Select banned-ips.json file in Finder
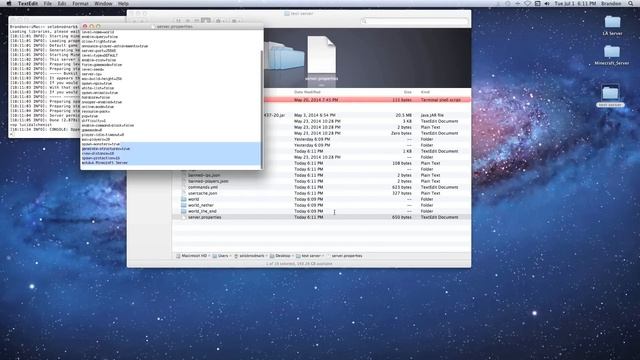This screenshot has width=640, height=360. (x=204, y=175)
